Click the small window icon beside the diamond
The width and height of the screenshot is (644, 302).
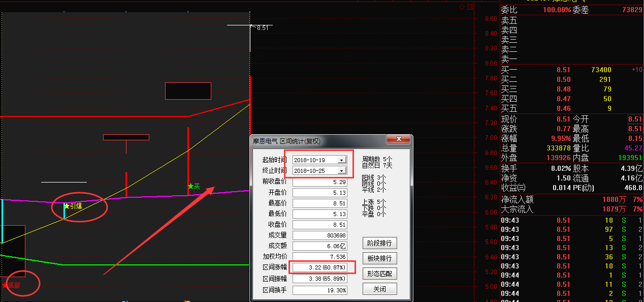point(470,7)
